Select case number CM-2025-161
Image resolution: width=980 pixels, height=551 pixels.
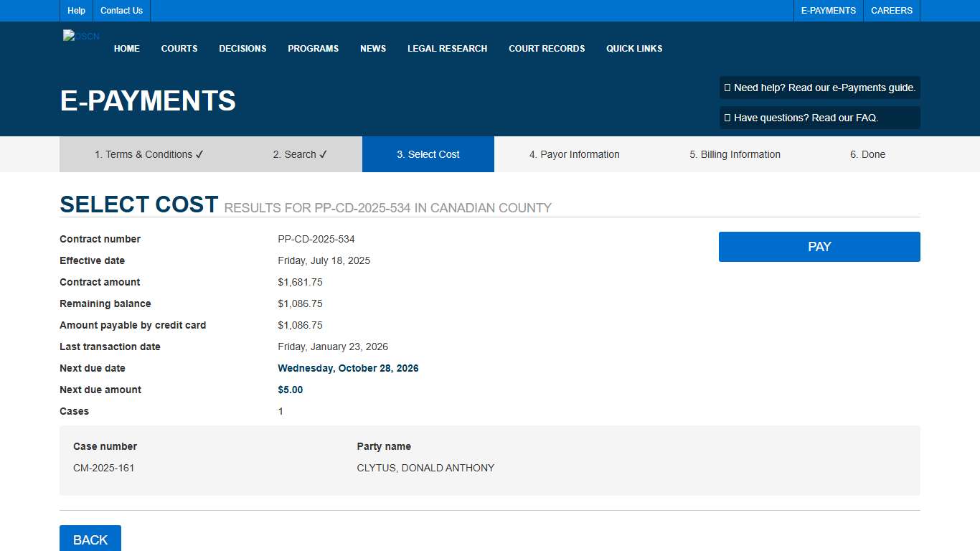(x=104, y=467)
